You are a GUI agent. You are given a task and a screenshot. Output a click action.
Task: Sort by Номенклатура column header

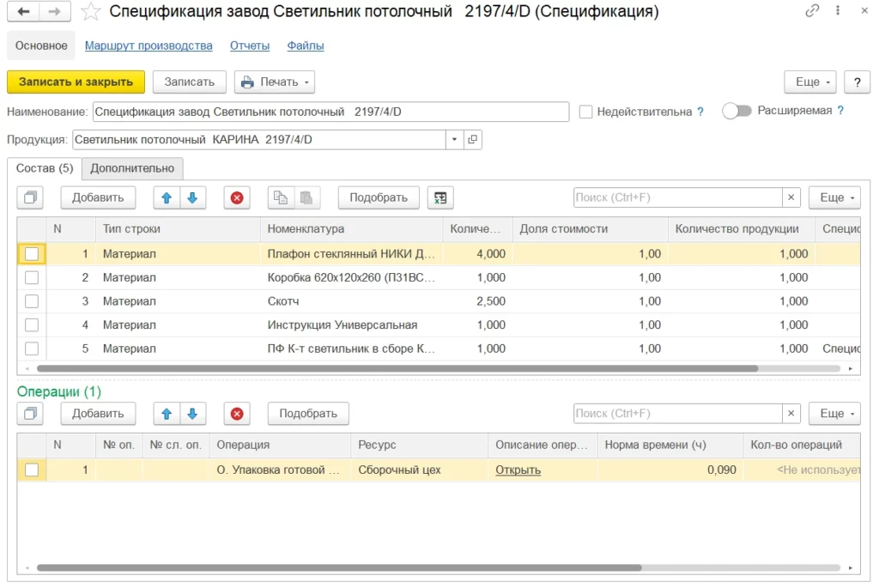point(351,228)
